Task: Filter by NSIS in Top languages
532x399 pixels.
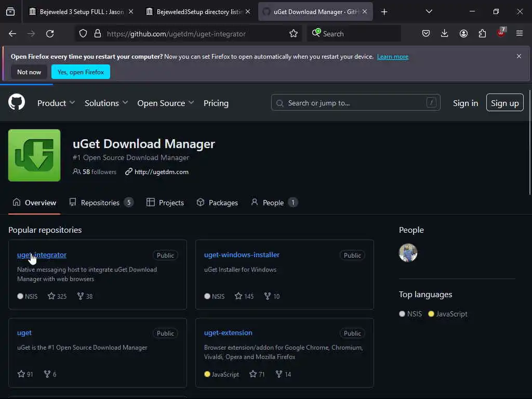Action: click(410, 314)
